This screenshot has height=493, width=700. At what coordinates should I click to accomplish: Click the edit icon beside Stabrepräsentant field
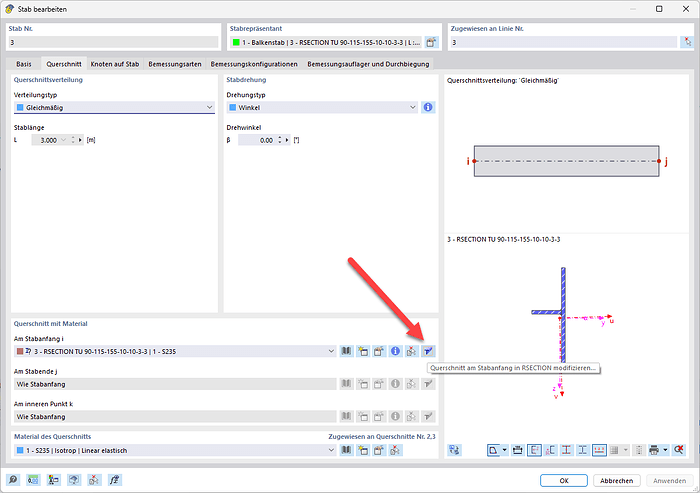tap(431, 42)
